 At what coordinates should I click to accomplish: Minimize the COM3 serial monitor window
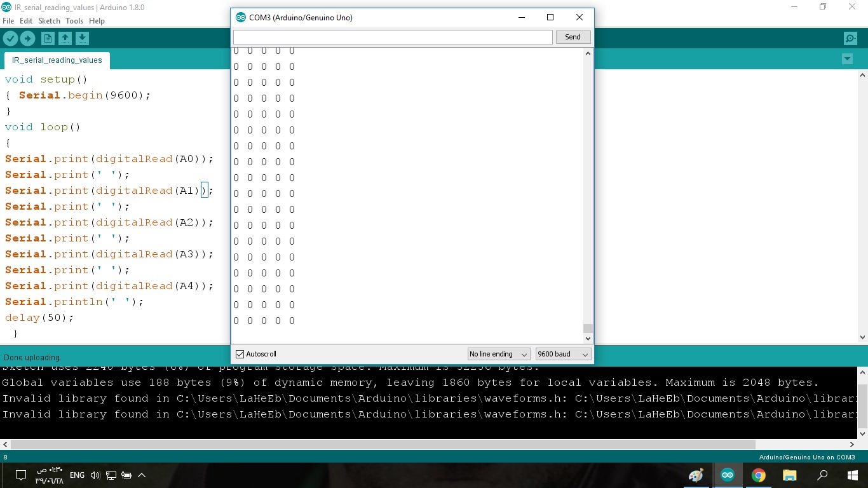[521, 17]
